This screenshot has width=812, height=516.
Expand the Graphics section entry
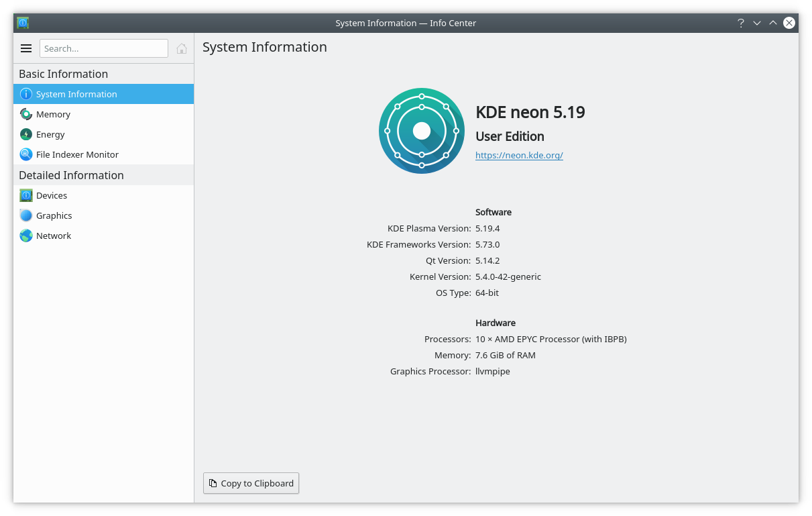pyautogui.click(x=54, y=215)
